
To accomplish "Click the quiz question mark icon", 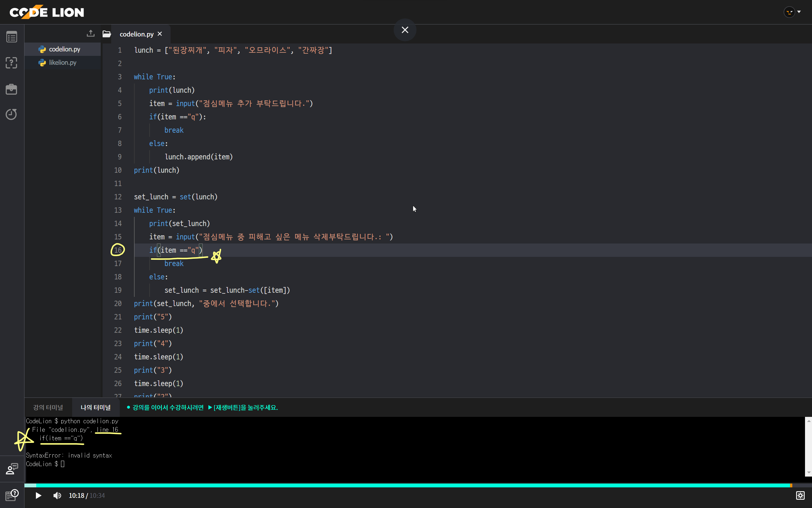I will 12,63.
